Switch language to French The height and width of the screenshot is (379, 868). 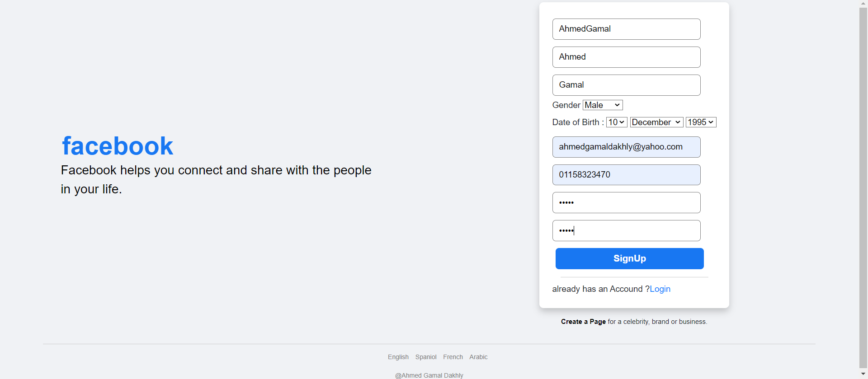[x=453, y=357]
